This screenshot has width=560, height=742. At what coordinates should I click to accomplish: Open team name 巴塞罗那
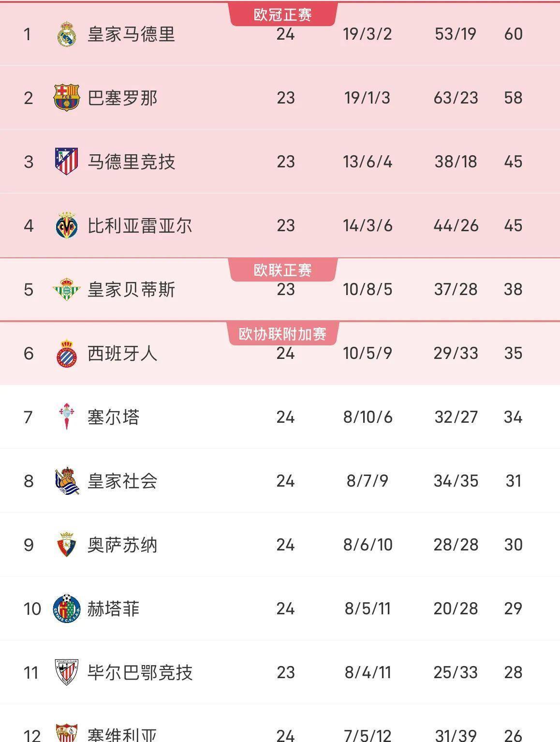[x=122, y=98]
